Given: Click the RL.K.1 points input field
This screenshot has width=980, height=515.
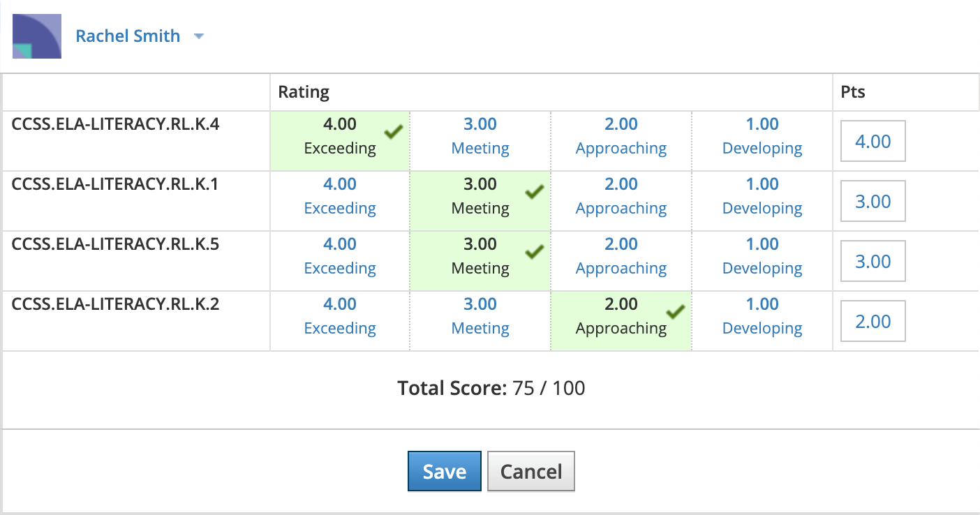Looking at the screenshot, I should [873, 202].
